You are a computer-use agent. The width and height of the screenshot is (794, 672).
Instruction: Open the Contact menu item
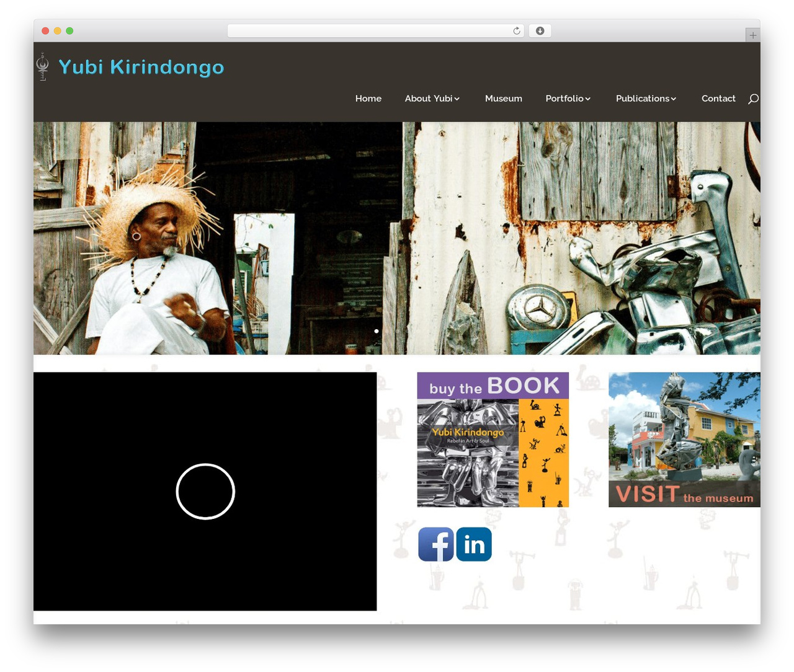tap(718, 99)
